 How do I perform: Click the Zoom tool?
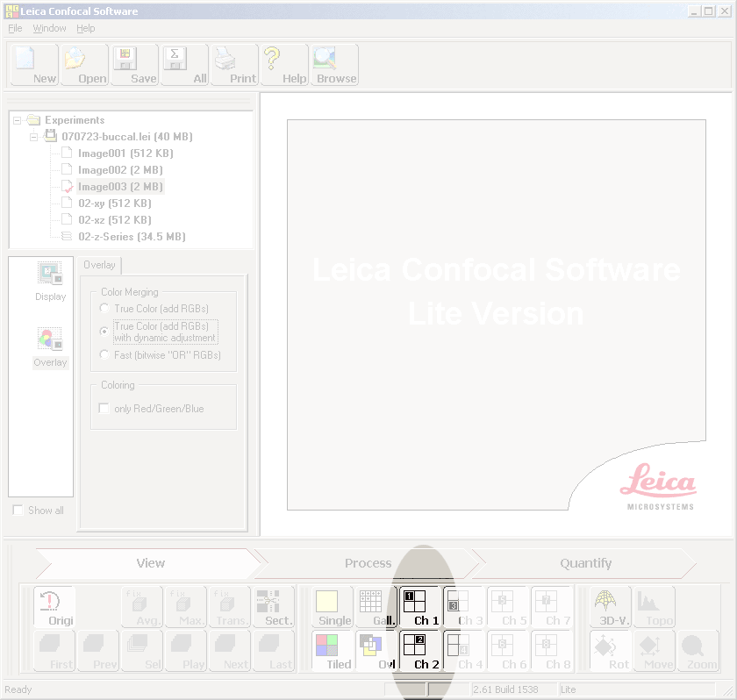pos(698,651)
